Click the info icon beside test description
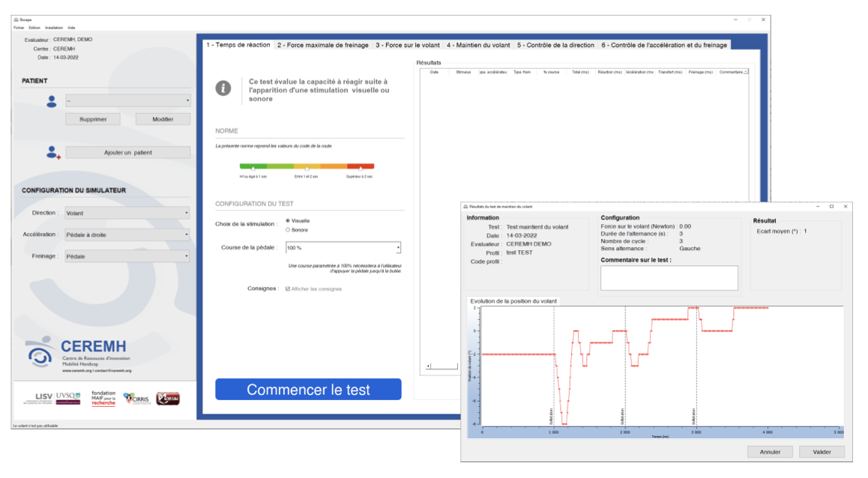 pyautogui.click(x=223, y=88)
